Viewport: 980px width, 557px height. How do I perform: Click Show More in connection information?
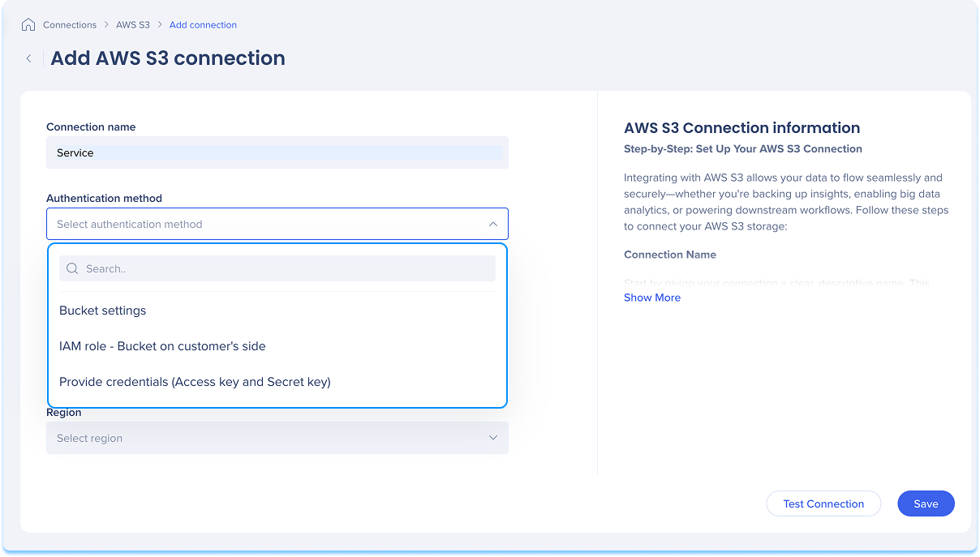pyautogui.click(x=652, y=298)
